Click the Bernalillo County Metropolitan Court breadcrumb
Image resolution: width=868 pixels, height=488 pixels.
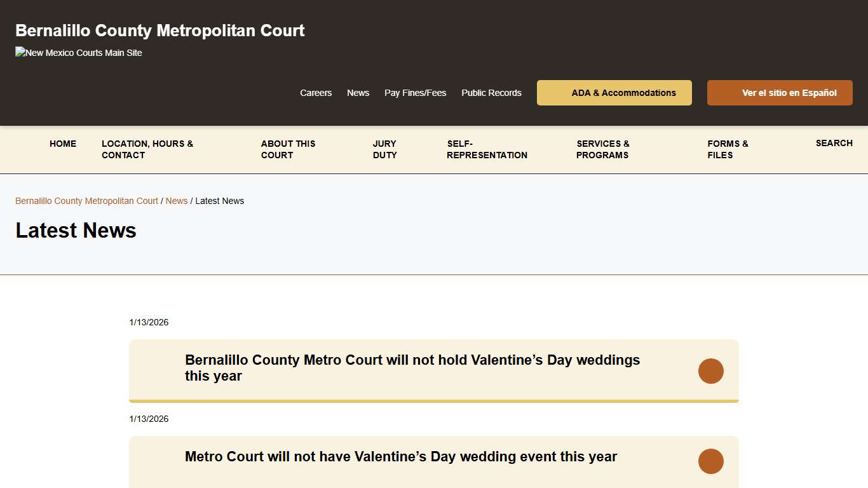click(x=86, y=201)
